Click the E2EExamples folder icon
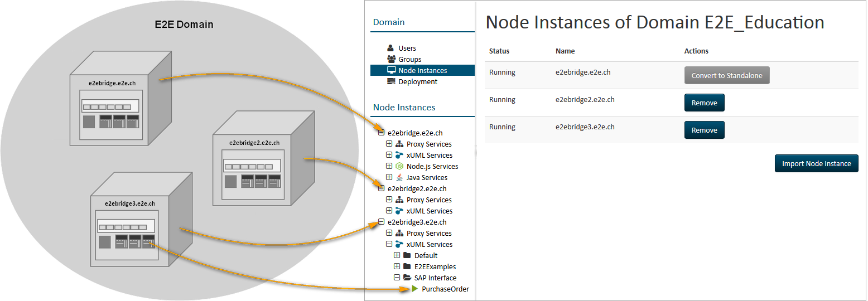Image resolution: width=868 pixels, height=301 pixels. click(x=407, y=266)
